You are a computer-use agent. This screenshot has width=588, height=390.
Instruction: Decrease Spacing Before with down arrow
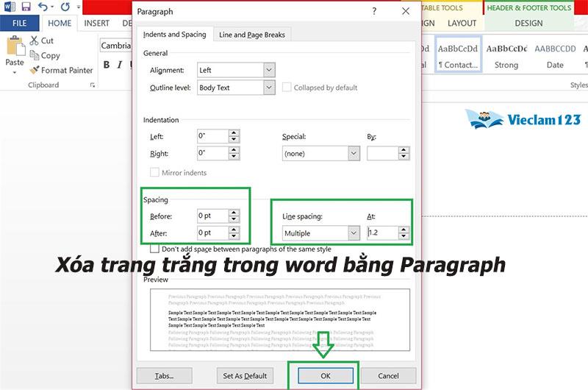[x=234, y=219]
